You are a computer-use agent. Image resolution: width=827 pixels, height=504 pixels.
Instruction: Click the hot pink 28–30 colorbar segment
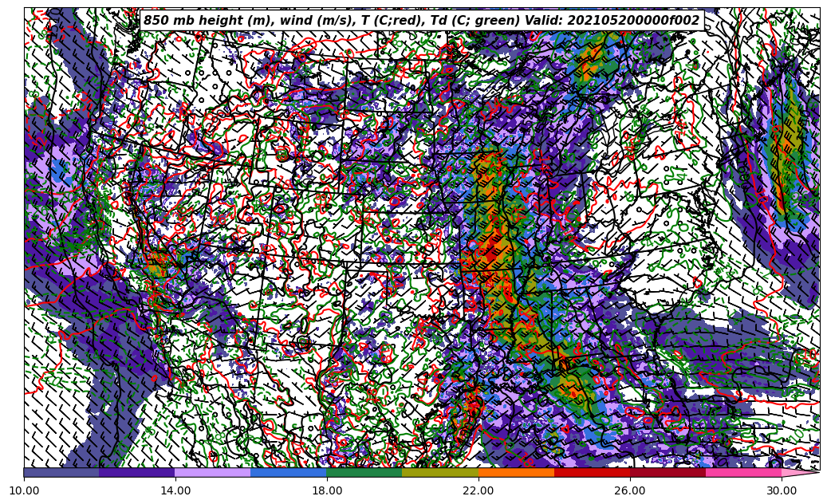(743, 472)
